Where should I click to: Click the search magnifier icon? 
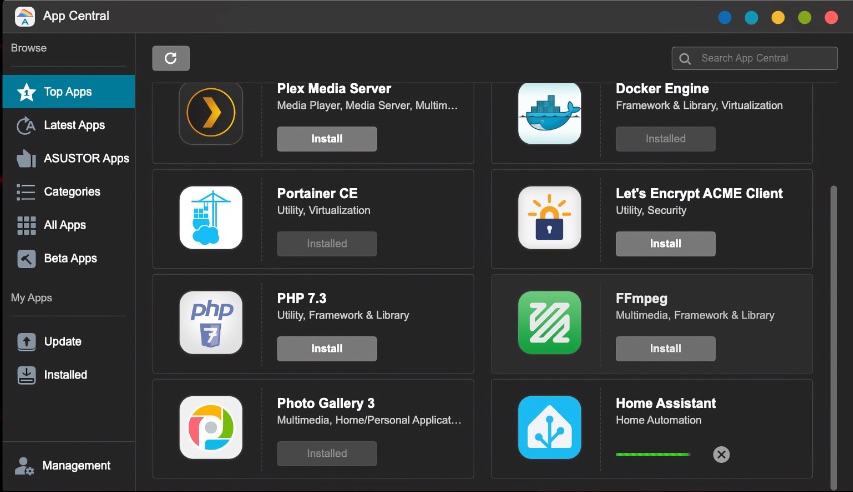[x=685, y=58]
